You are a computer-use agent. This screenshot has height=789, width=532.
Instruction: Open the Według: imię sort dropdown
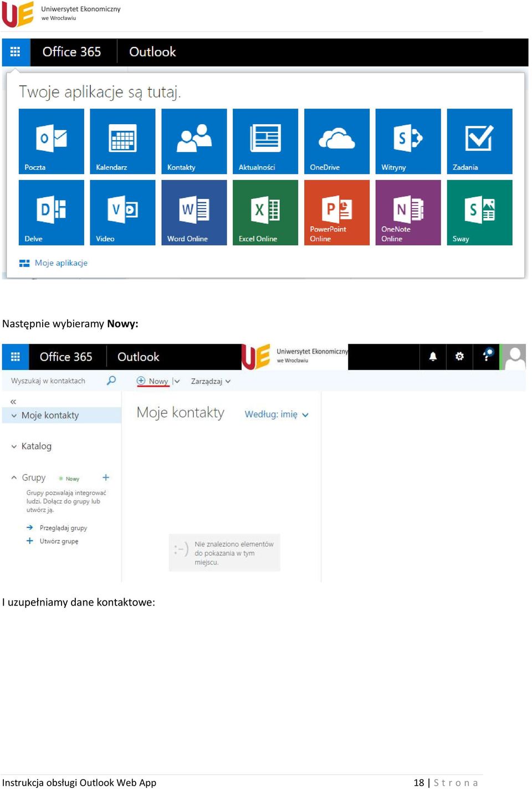tap(277, 414)
